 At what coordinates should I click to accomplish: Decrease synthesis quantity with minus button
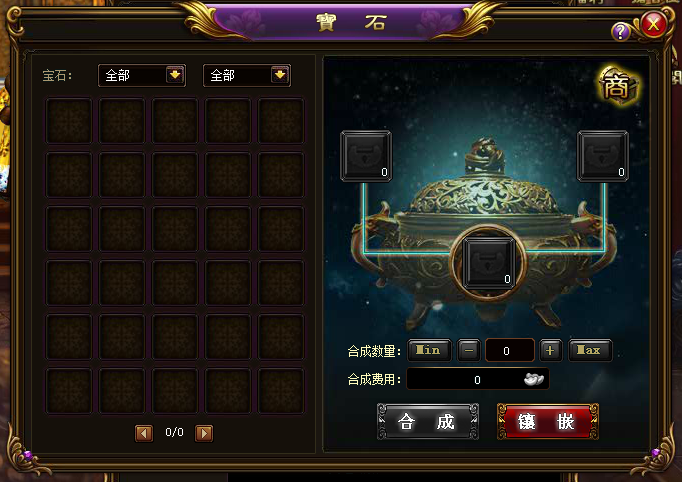tap(469, 351)
